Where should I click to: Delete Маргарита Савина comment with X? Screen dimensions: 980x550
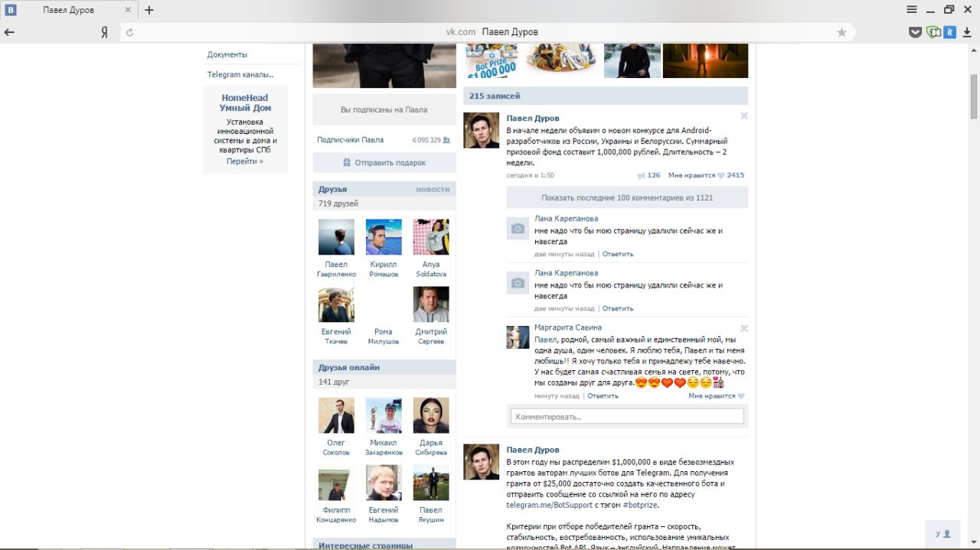(743, 328)
